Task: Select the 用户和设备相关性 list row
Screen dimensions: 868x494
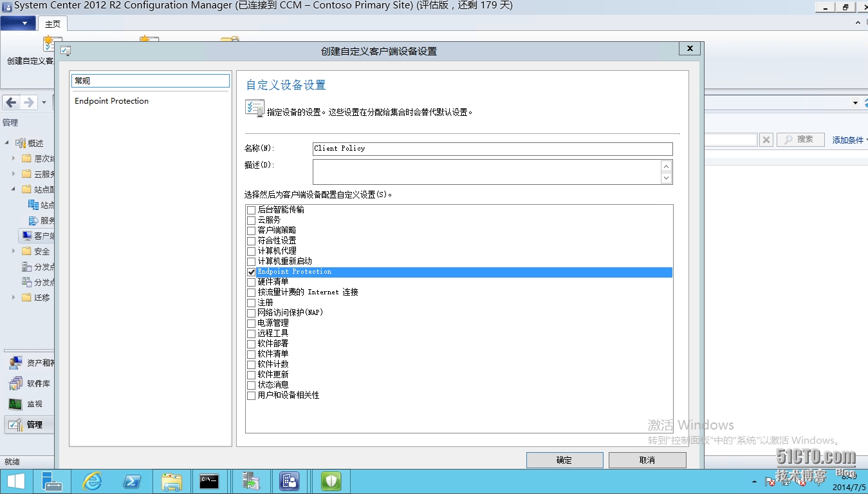Action: tap(459, 395)
